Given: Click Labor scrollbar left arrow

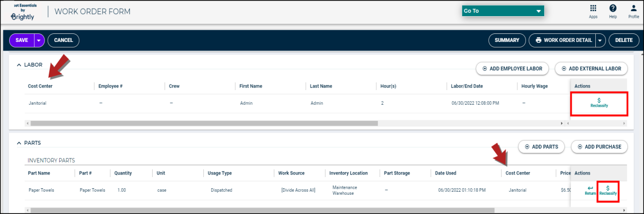Looking at the screenshot, I should click(27, 123).
